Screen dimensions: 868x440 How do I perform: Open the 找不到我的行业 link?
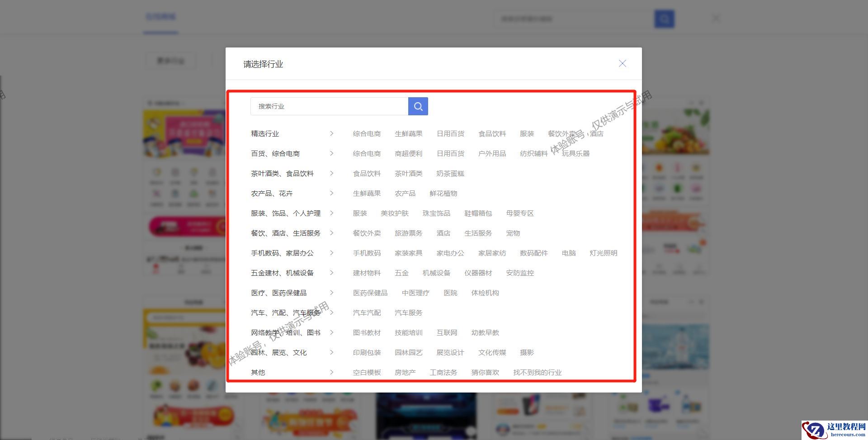(538, 373)
